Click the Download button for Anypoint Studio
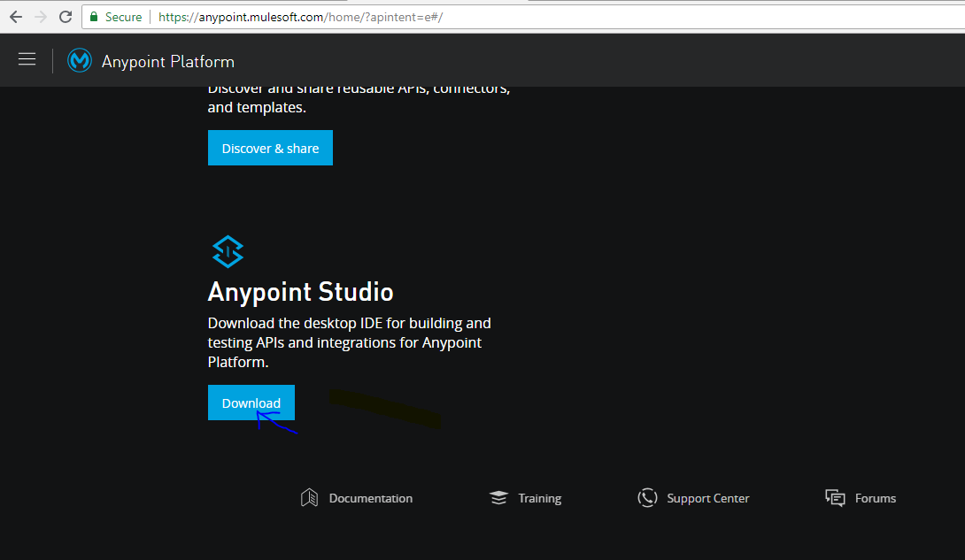 pos(251,403)
